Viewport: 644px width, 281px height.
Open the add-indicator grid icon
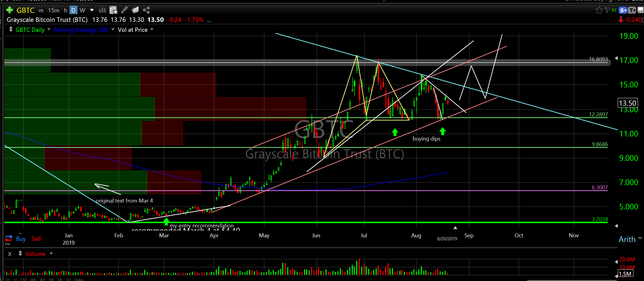pyautogui.click(x=113, y=10)
